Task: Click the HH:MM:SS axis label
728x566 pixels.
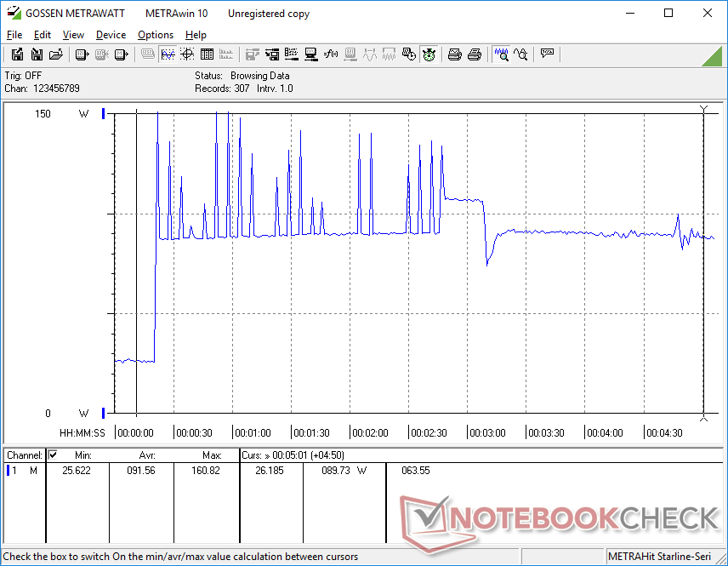Action: (82, 433)
